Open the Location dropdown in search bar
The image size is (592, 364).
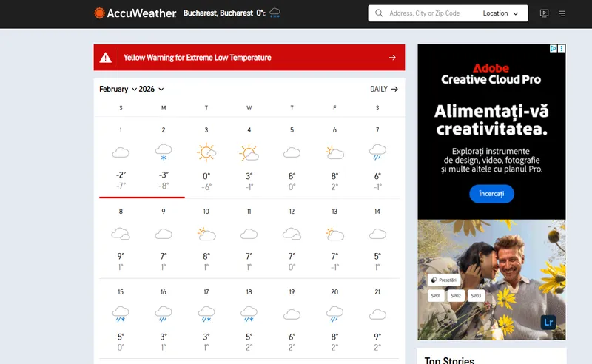[501, 13]
